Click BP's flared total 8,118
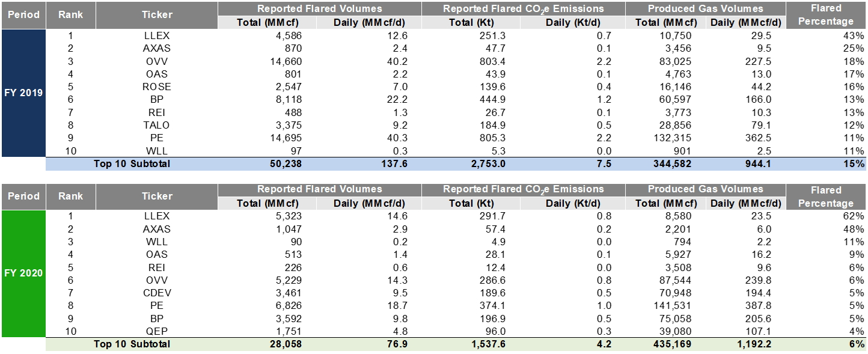Image resolution: width=868 pixels, height=354 pixels. (289, 100)
